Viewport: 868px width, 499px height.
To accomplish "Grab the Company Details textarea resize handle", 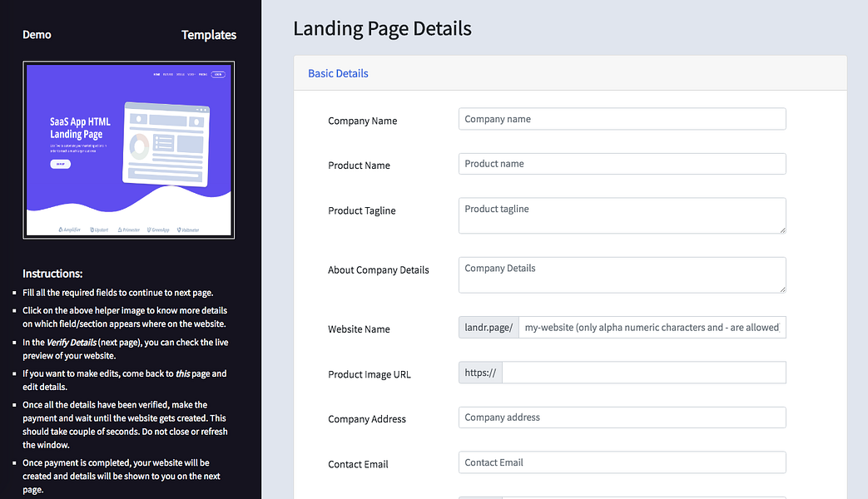I will [x=783, y=289].
